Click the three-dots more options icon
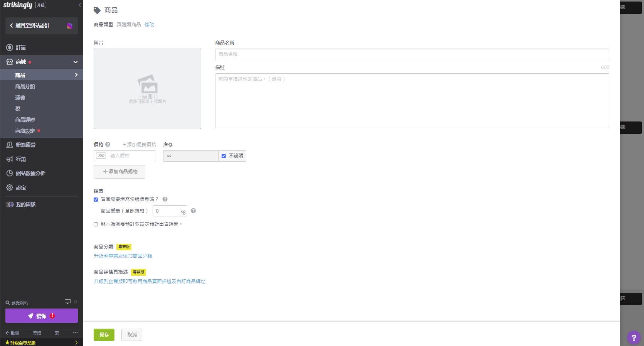 coord(75,332)
